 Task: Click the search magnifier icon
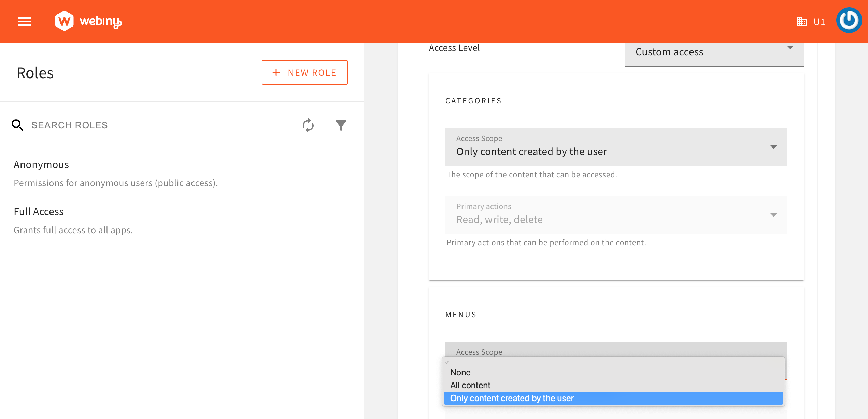pos(17,125)
